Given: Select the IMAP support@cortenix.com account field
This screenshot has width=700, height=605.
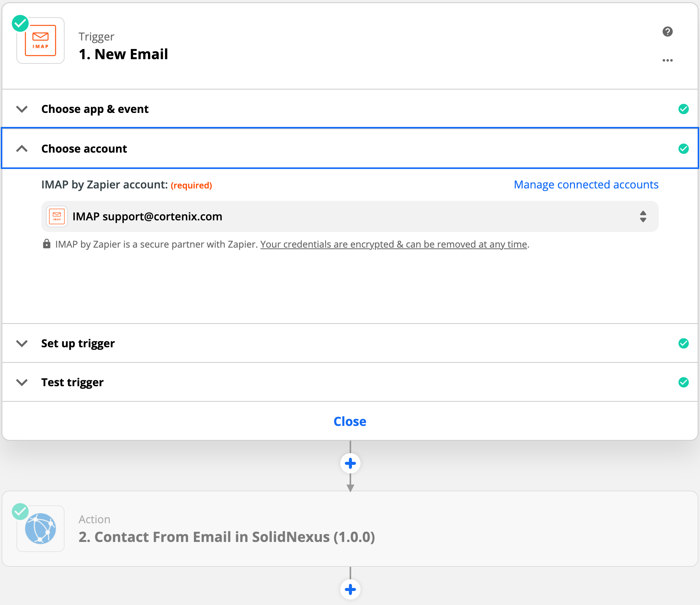Looking at the screenshot, I should (350, 216).
